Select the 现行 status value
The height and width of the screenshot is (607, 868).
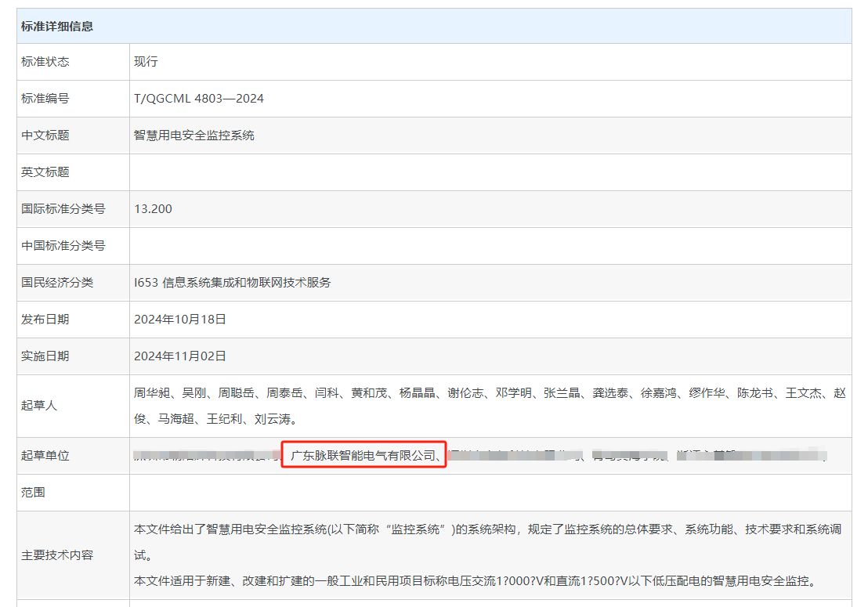point(146,62)
